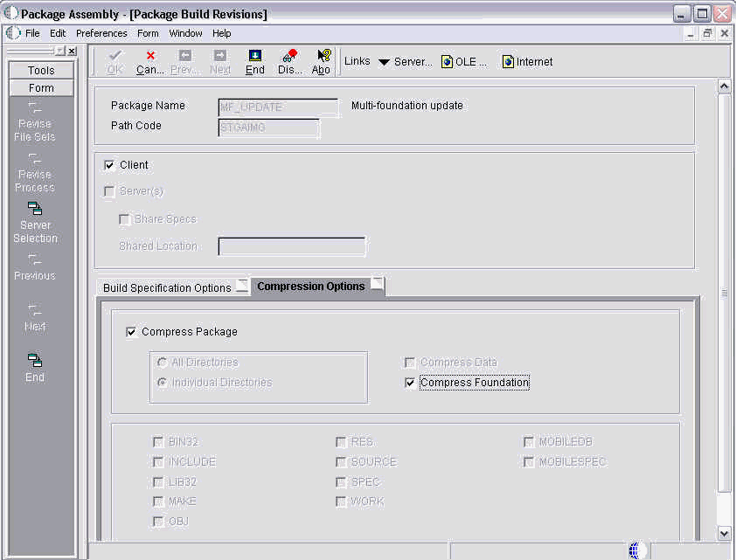
Task: Click the Next arrow toolbar icon
Action: 220,56
